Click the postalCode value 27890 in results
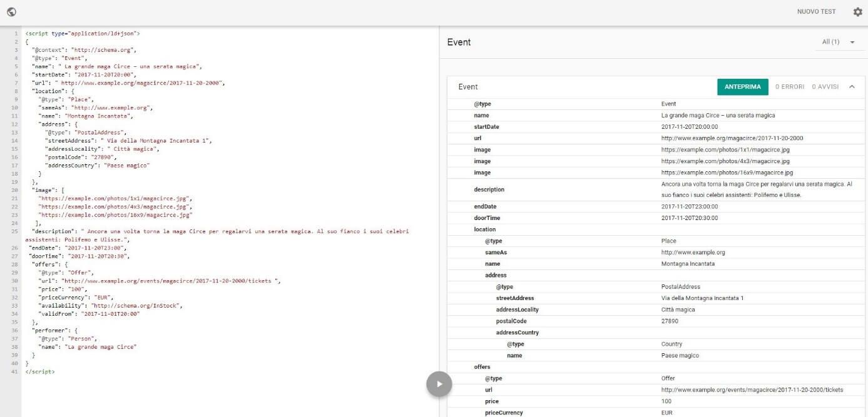 [670, 321]
